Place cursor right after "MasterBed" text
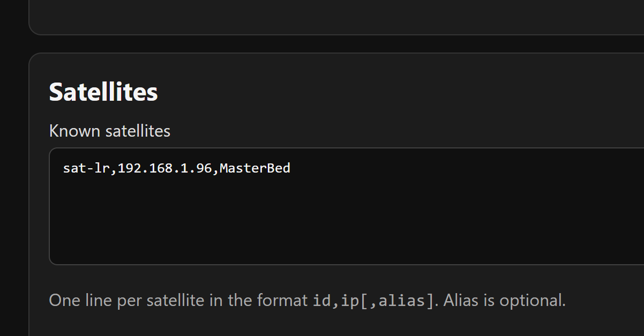This screenshot has height=336, width=644. click(x=291, y=168)
